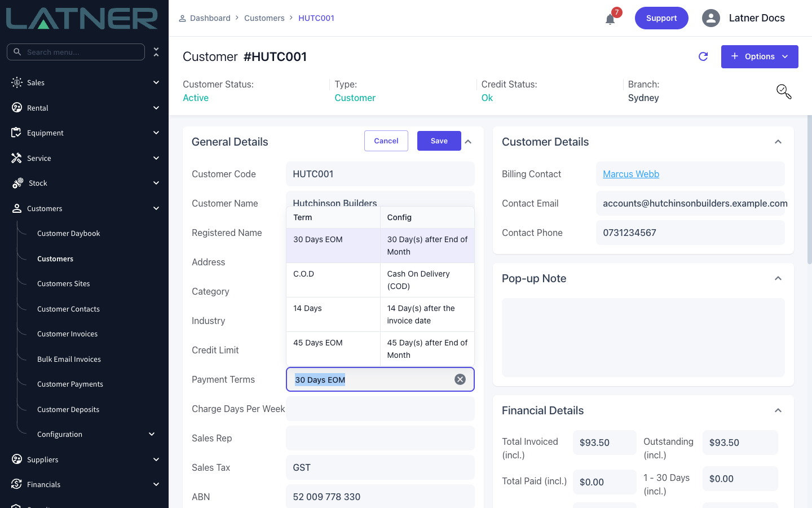Collapse the sidebar menu icon

coord(156,52)
